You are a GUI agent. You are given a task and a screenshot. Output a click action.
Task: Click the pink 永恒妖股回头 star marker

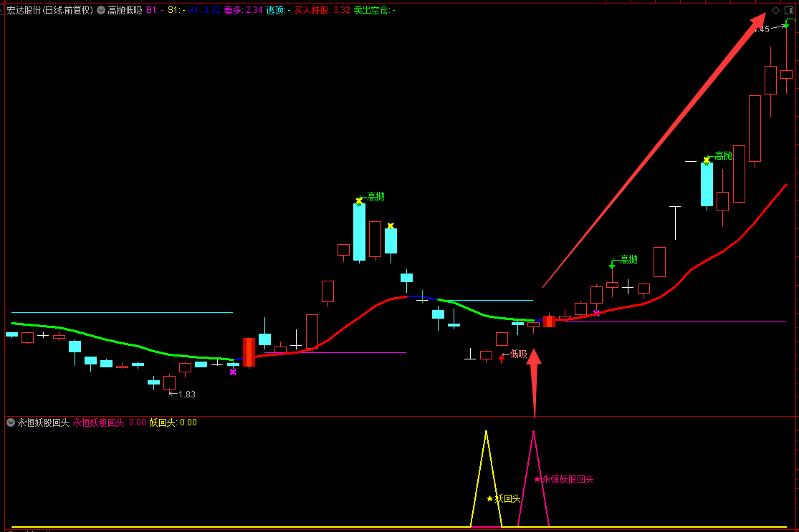537,479
